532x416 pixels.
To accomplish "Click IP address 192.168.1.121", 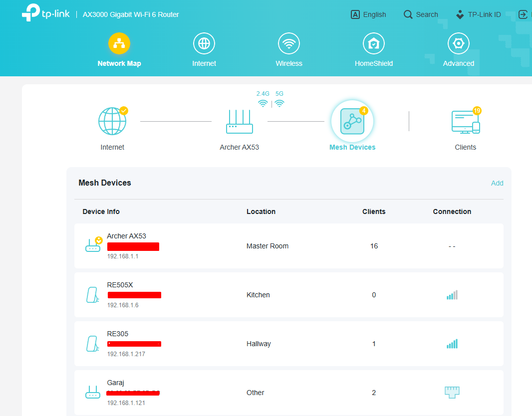I will [x=126, y=403].
